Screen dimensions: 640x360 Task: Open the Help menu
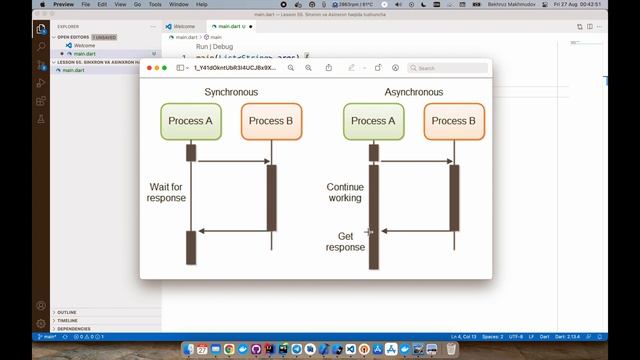(202, 4)
